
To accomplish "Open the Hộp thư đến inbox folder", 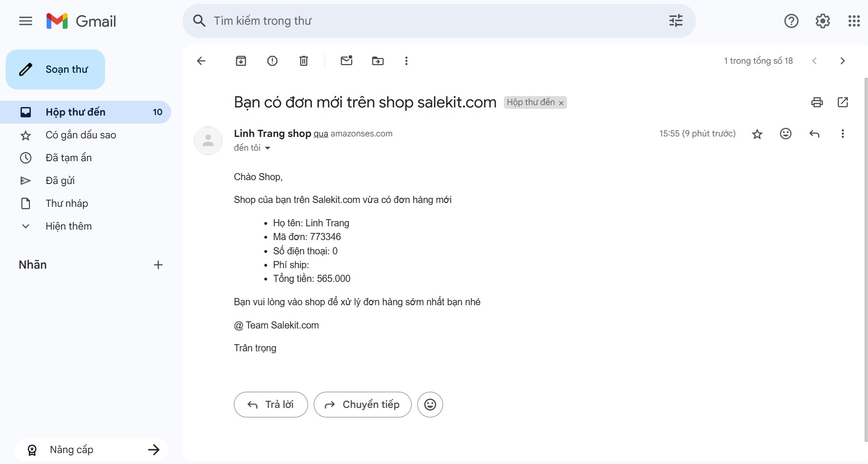I will coord(86,112).
